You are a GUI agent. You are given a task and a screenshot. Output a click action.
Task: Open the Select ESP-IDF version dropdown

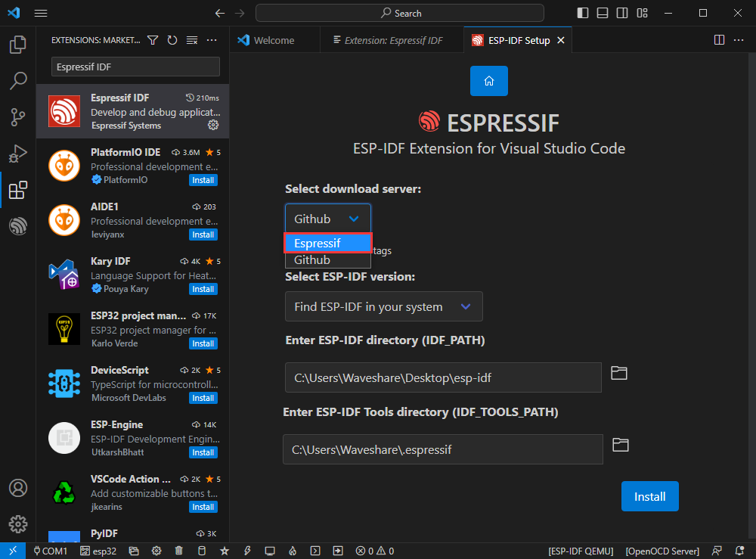tap(384, 306)
